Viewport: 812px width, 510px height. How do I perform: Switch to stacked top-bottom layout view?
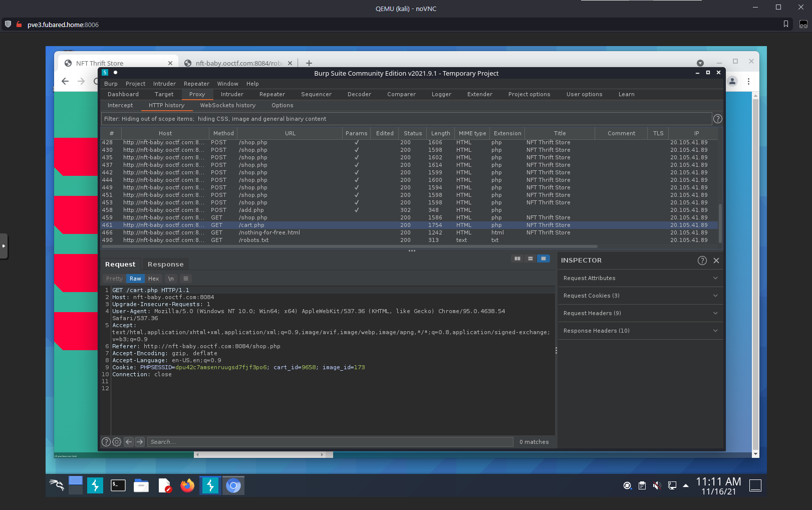tap(530, 259)
